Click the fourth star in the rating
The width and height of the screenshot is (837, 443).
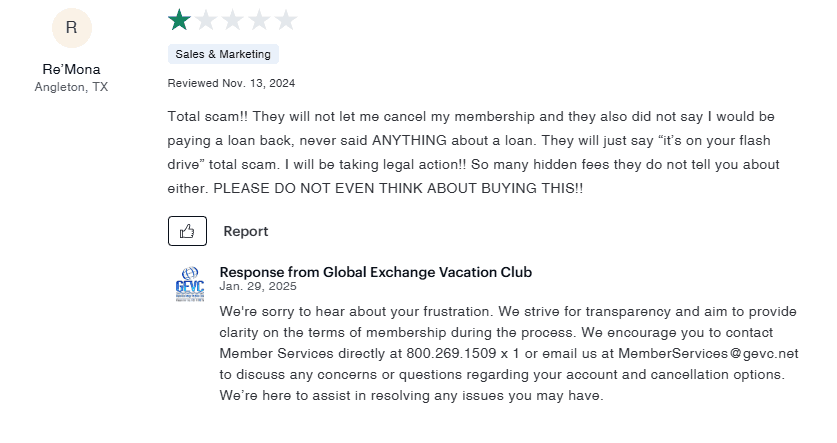[x=259, y=20]
